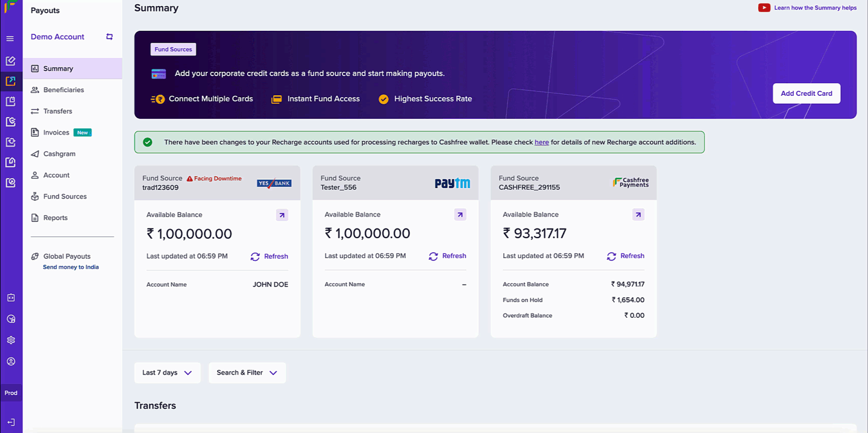The image size is (868, 433).
Task: Click the Fund Sources tag in banner
Action: pyautogui.click(x=173, y=49)
